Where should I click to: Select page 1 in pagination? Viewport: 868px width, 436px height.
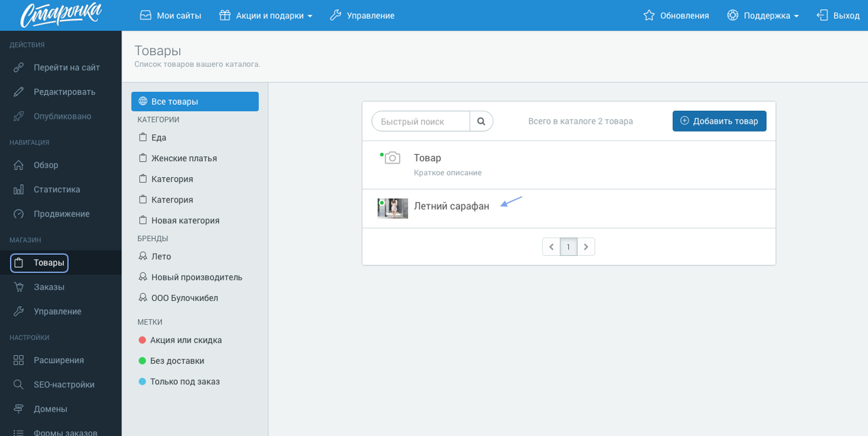(x=568, y=247)
